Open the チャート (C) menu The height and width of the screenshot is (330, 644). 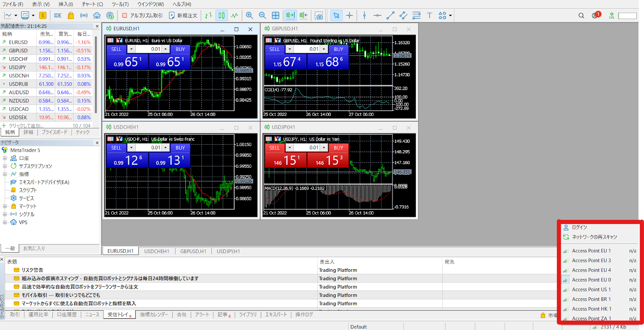click(x=92, y=4)
